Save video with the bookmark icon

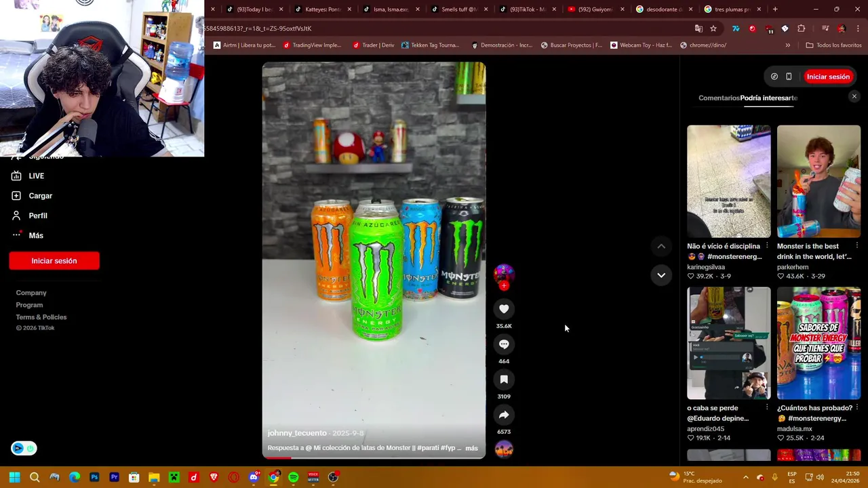(x=504, y=380)
